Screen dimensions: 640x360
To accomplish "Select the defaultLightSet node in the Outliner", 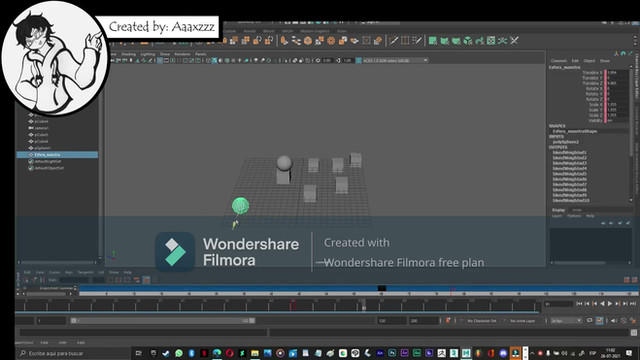I will tap(48, 161).
